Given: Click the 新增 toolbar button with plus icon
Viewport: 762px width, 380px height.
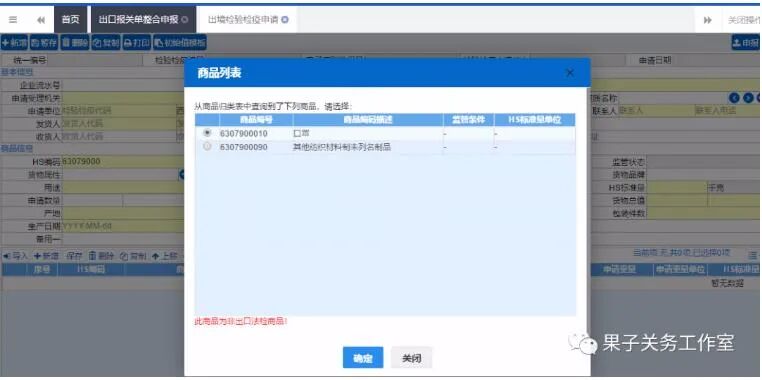Looking at the screenshot, I should pos(15,43).
